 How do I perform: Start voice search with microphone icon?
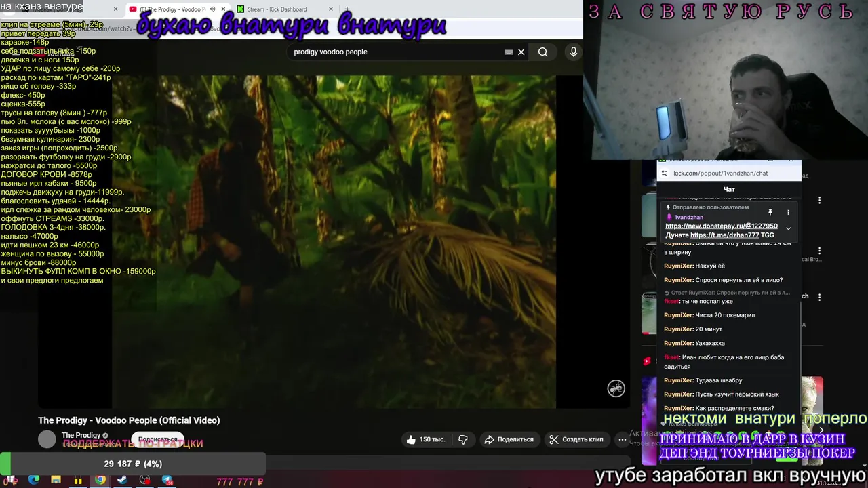(x=574, y=52)
